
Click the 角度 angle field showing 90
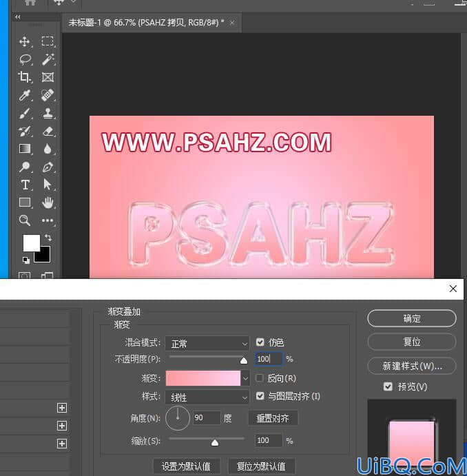pos(207,418)
